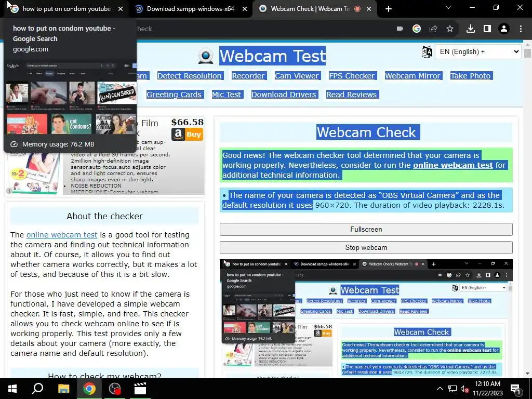Click the Amazon Buy button

coord(187,135)
